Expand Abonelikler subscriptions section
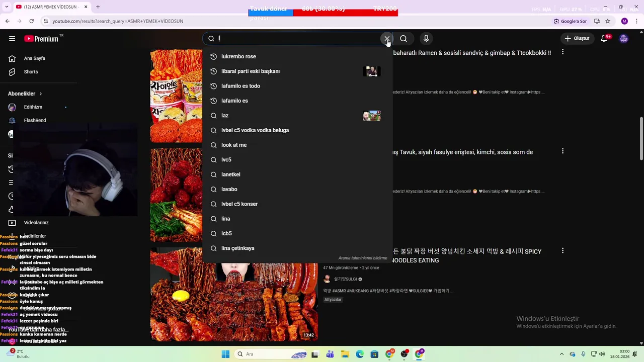 point(25,94)
